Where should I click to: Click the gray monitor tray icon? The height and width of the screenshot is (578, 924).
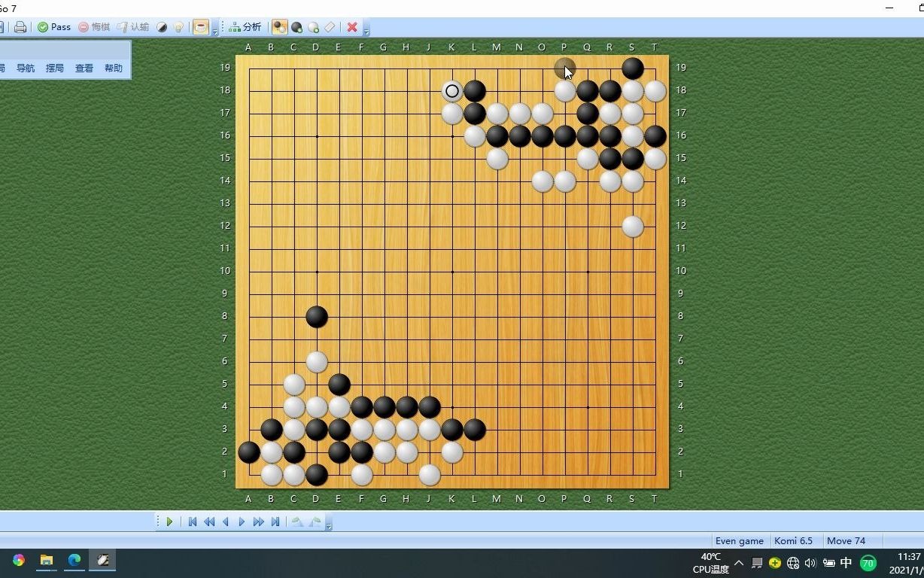pos(757,562)
